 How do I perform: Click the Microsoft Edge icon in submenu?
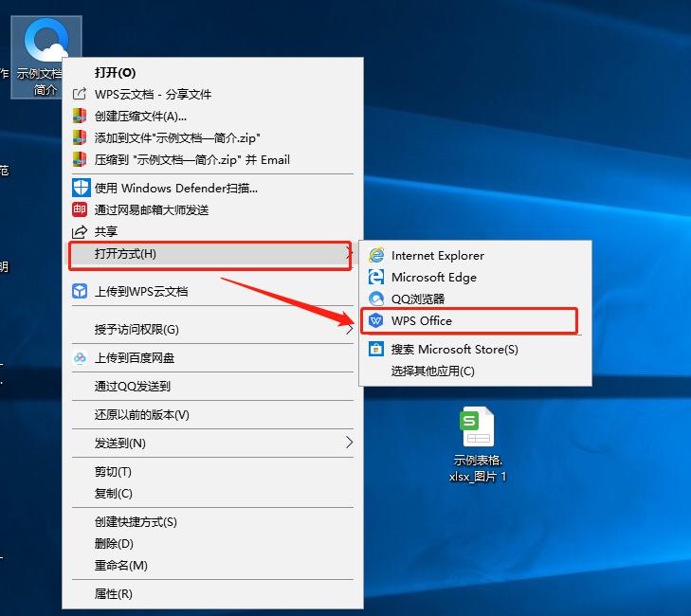pos(376,277)
